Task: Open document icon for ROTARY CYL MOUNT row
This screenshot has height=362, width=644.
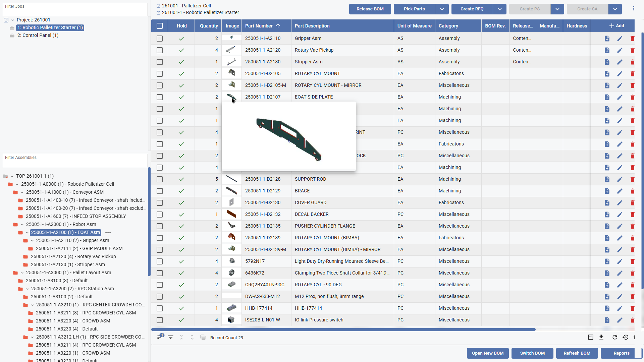Action: point(607,74)
